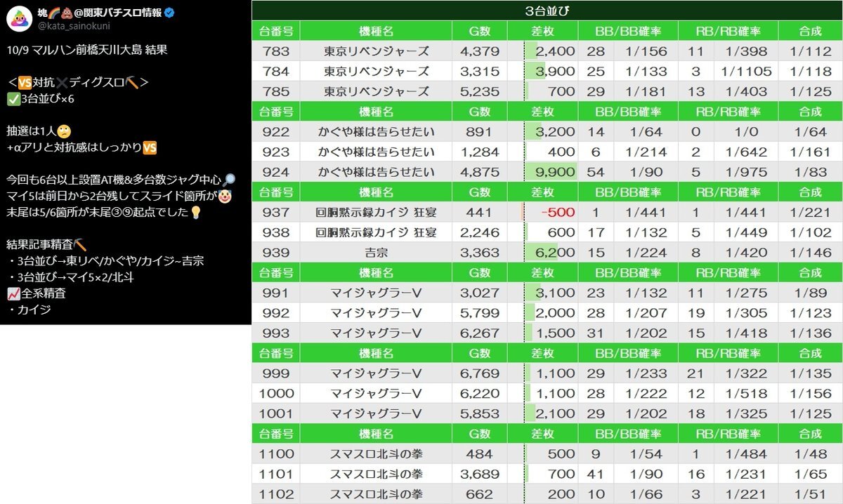This screenshot has height=504, width=843.
Task: Click 回胴黙示録カイジ 狂宴 in row 938
Action: (377, 232)
